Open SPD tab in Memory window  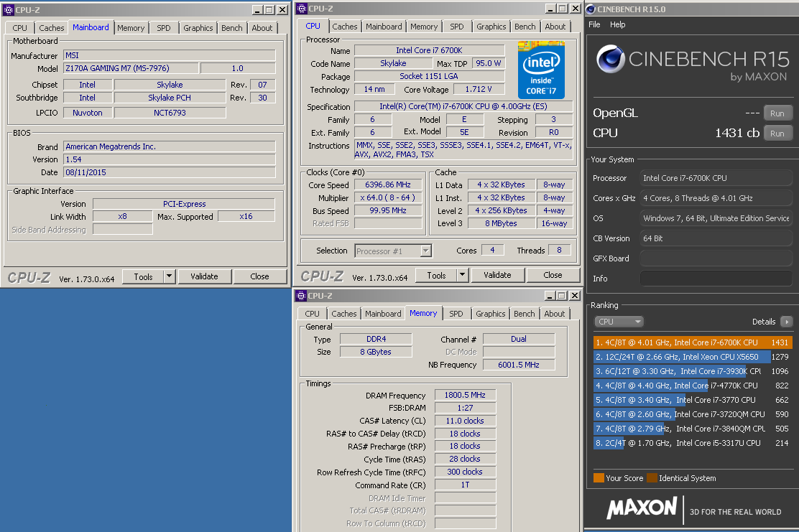(456, 314)
